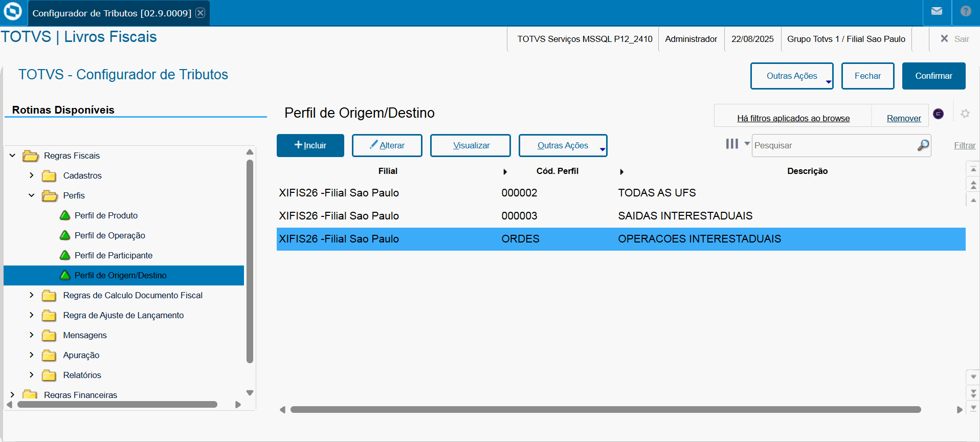Click the Sair X icon
This screenshot has height=442, width=980.
pyautogui.click(x=944, y=38)
